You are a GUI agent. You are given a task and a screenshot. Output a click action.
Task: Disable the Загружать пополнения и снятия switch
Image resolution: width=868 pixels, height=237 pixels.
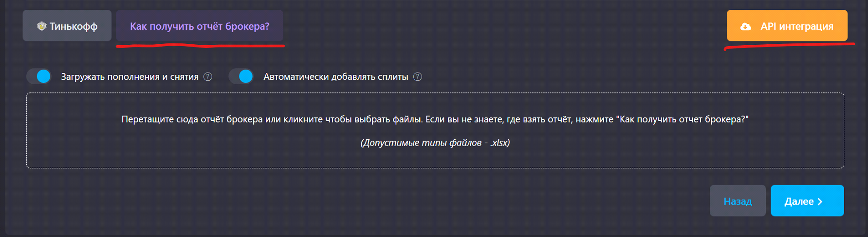(39, 76)
